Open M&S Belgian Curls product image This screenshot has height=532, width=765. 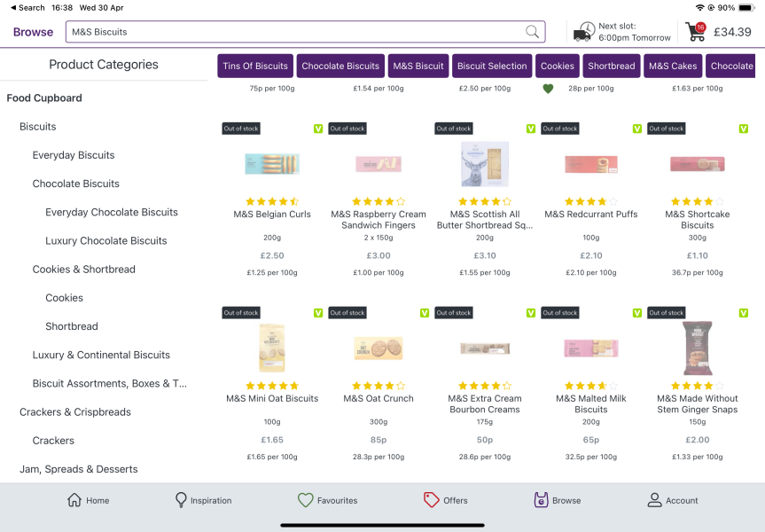coord(272,164)
